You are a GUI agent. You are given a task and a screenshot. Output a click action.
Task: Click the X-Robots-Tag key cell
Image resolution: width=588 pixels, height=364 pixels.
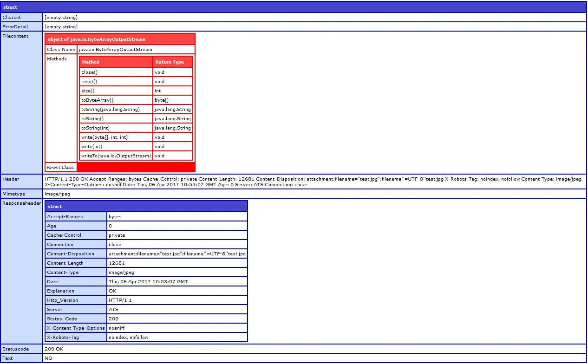pos(76,338)
